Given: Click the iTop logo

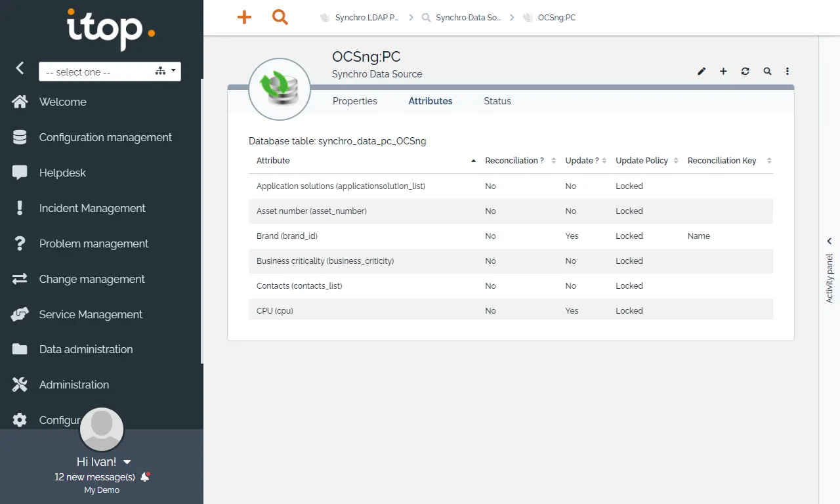Looking at the screenshot, I should click(x=111, y=30).
